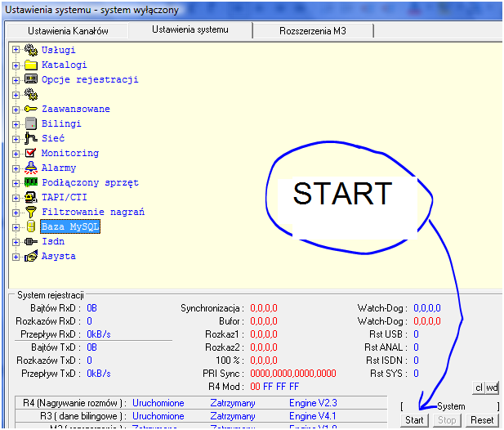Click the Katalogi folder icon
The height and width of the screenshot is (430, 504).
tap(31, 65)
